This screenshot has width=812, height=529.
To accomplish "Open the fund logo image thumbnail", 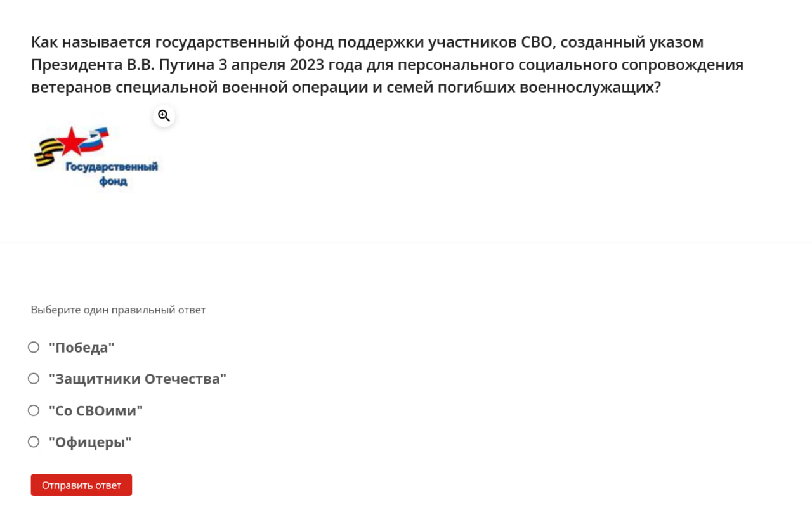I will (95, 155).
